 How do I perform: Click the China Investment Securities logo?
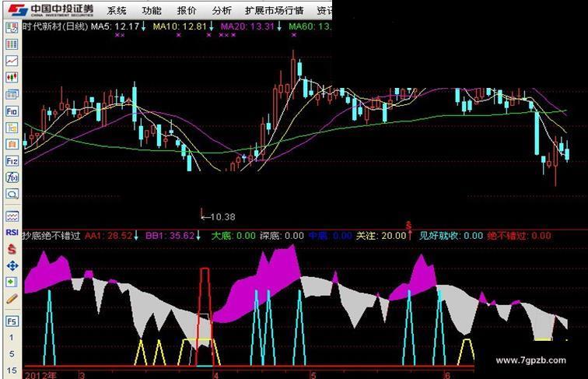(51, 10)
